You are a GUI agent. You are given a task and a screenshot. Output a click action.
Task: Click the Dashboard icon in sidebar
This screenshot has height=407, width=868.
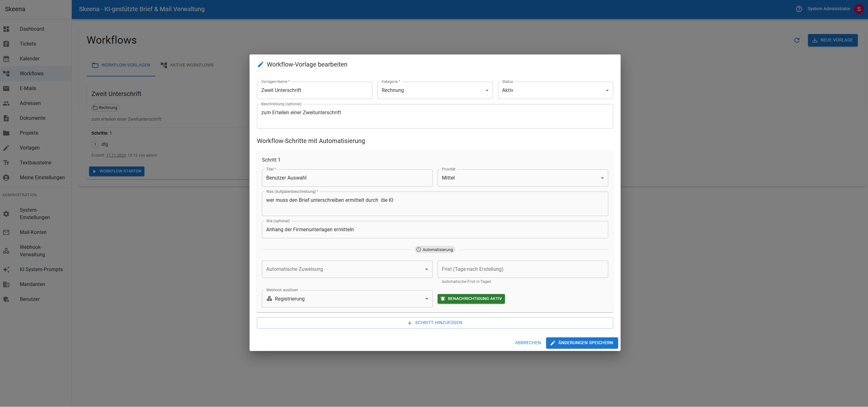[x=6, y=29]
